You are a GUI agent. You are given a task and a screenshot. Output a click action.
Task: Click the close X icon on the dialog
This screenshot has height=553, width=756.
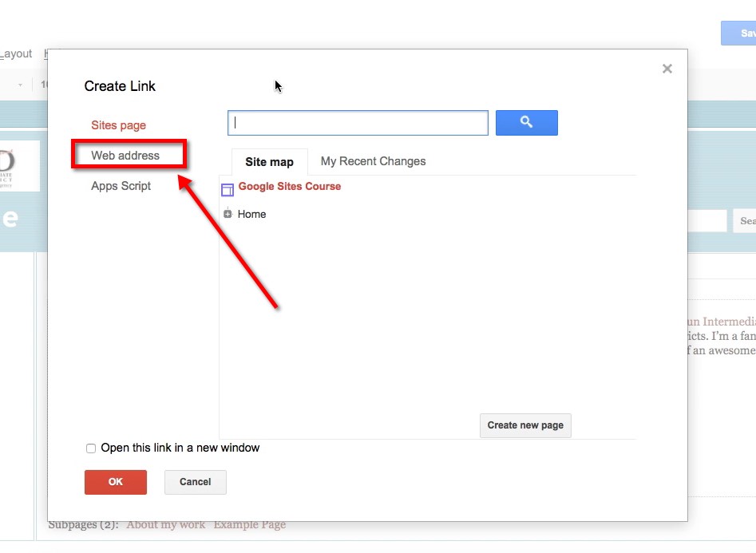point(667,69)
